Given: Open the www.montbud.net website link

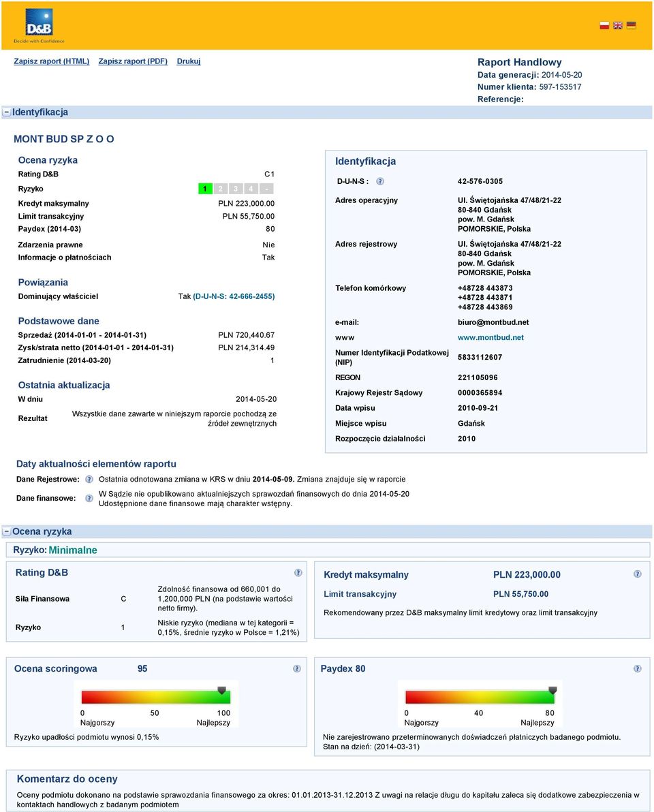Looking at the screenshot, I should [490, 338].
